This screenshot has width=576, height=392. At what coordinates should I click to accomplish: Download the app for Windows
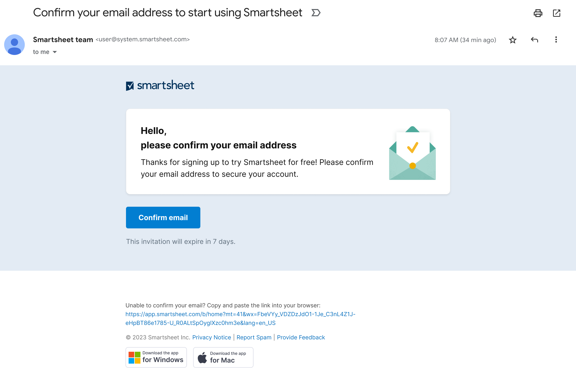click(156, 357)
